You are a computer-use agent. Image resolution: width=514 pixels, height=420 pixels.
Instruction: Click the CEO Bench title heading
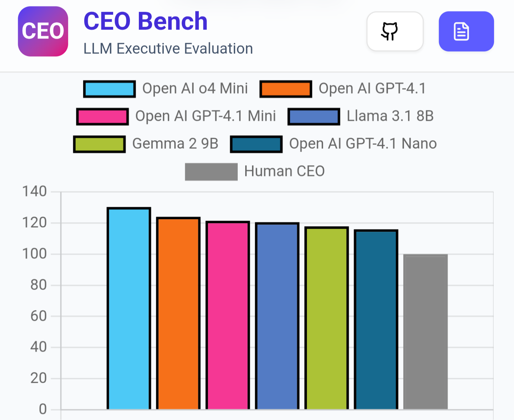click(x=145, y=21)
